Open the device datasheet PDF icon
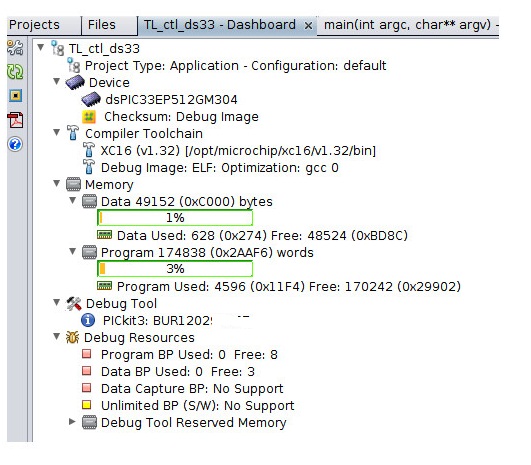This screenshot has width=531, height=465. tap(15, 120)
